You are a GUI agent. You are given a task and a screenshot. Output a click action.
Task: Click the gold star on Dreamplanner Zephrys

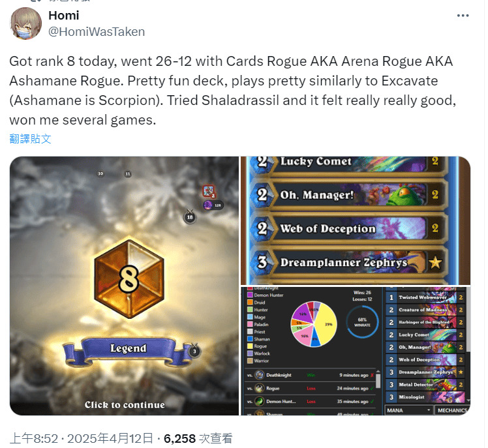pos(435,263)
